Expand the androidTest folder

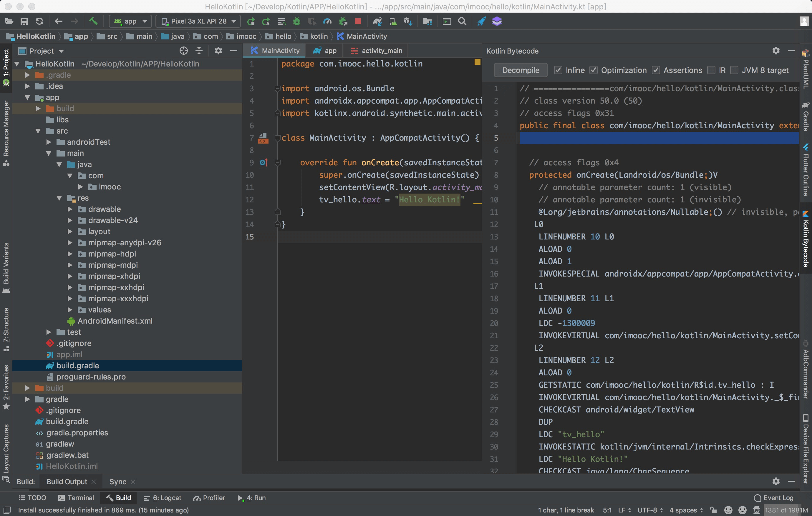pyautogui.click(x=49, y=142)
